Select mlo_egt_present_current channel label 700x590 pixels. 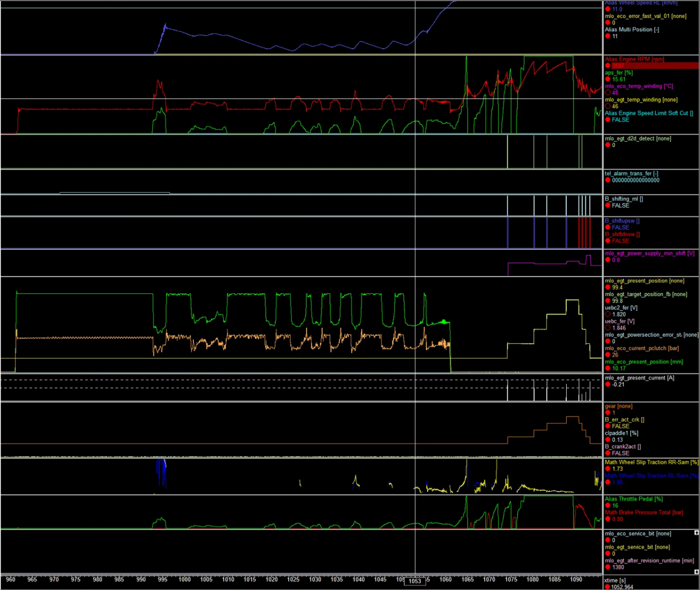639,378
